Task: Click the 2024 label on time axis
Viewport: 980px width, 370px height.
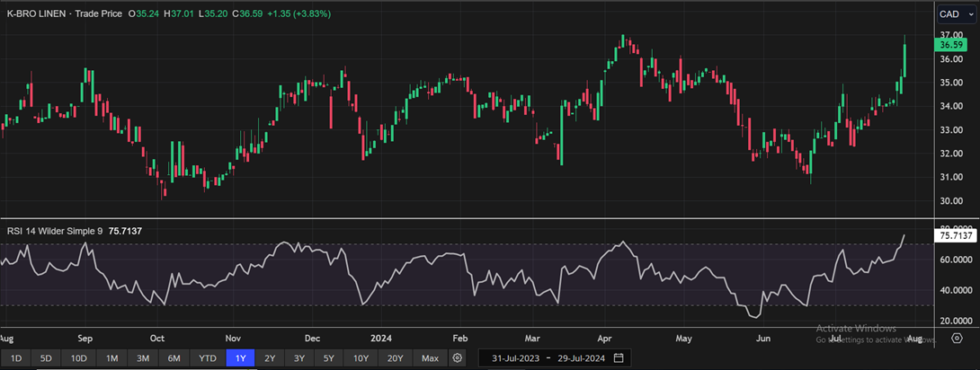Action: [x=380, y=339]
